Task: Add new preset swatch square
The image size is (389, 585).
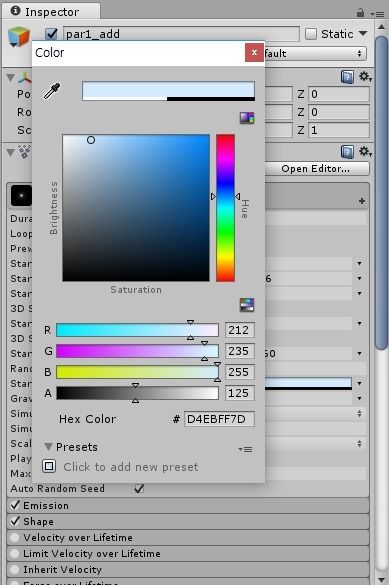Action: pos(49,466)
